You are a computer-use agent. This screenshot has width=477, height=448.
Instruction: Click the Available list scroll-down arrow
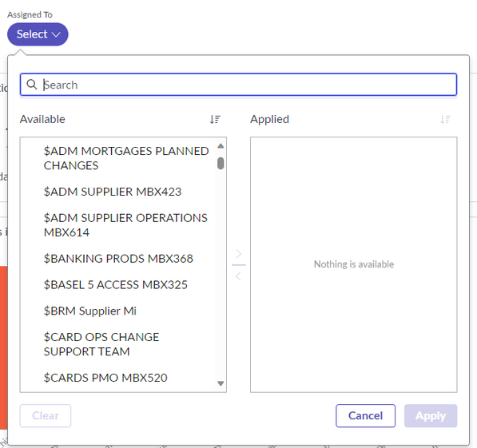(221, 383)
